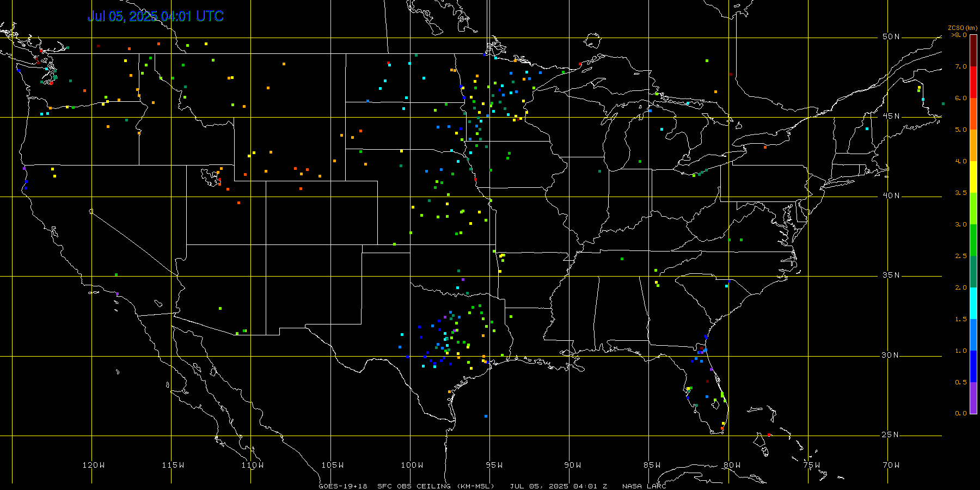Click the SFC OBS CEILING (KM-MSL) footer text
This screenshot has height=490, width=980.
coord(436,486)
